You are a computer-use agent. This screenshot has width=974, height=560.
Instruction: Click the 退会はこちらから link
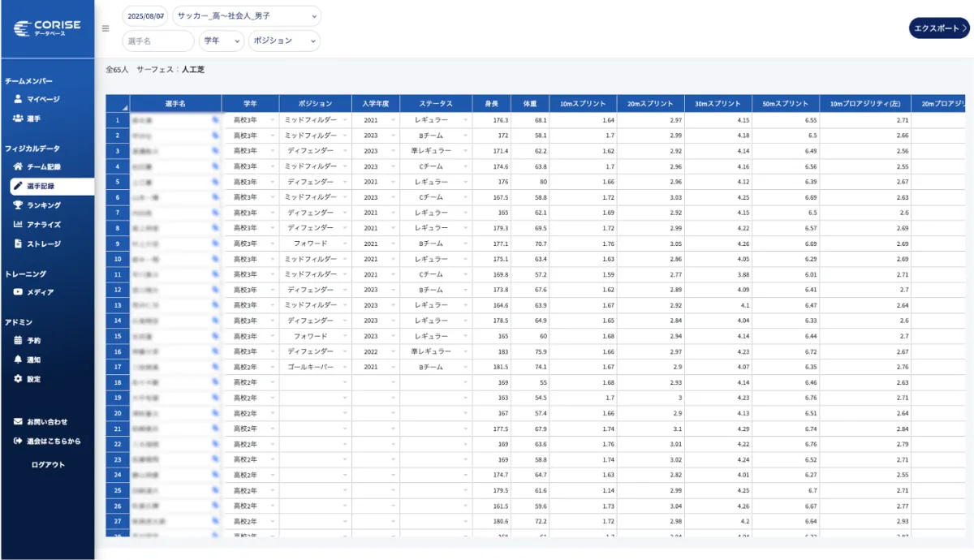(54, 442)
